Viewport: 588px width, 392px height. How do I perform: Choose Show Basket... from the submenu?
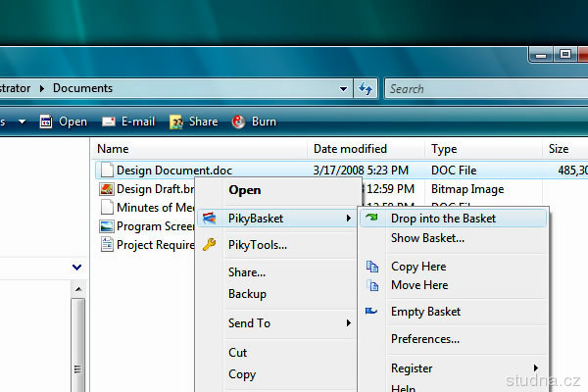427,238
